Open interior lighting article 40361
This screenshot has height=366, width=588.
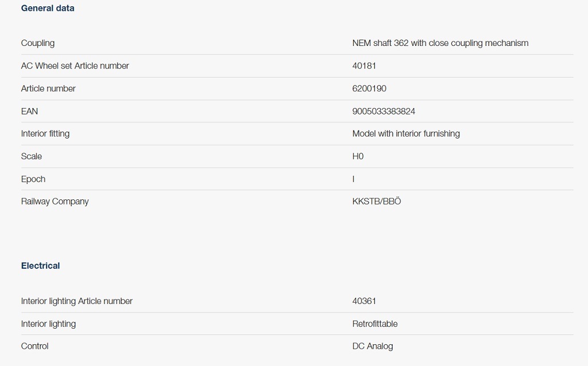(x=364, y=301)
